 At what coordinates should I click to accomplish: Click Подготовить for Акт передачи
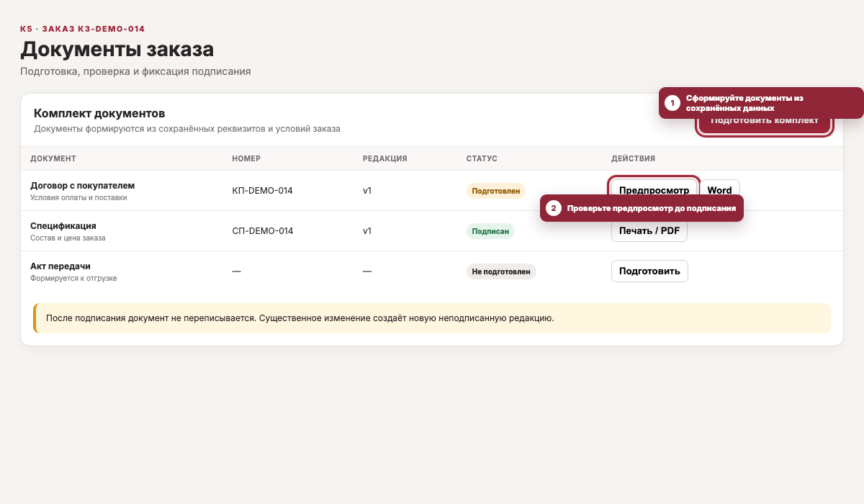[x=649, y=271]
